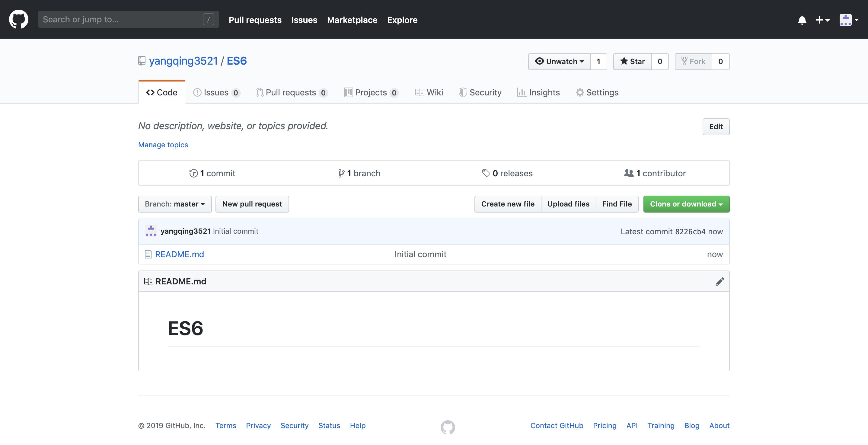The height and width of the screenshot is (445, 868).
Task: Expand the Clone or download menu
Action: [x=686, y=204]
